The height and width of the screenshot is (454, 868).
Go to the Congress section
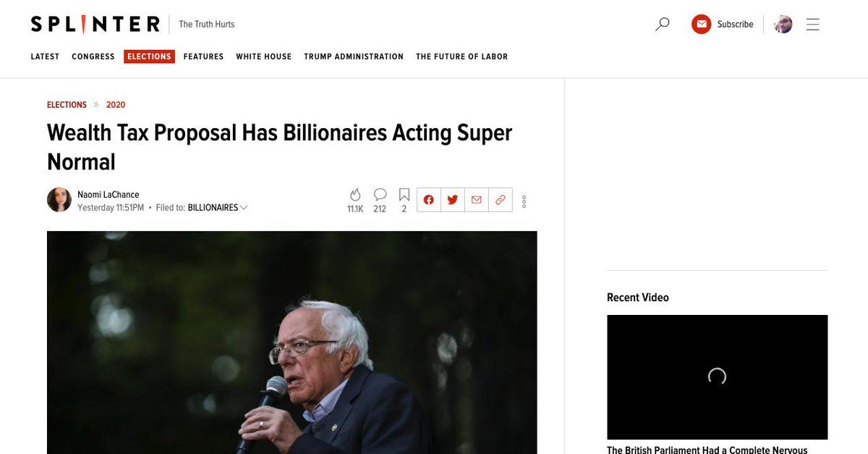tap(93, 56)
